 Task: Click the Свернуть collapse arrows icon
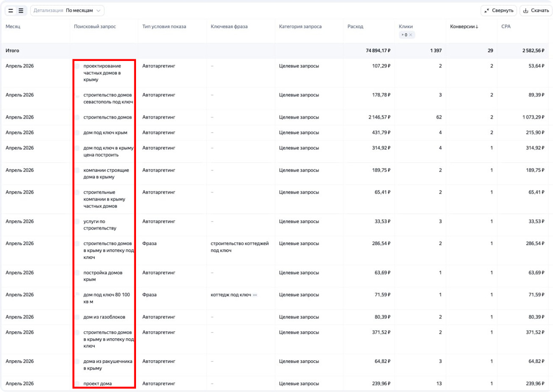pyautogui.click(x=487, y=11)
